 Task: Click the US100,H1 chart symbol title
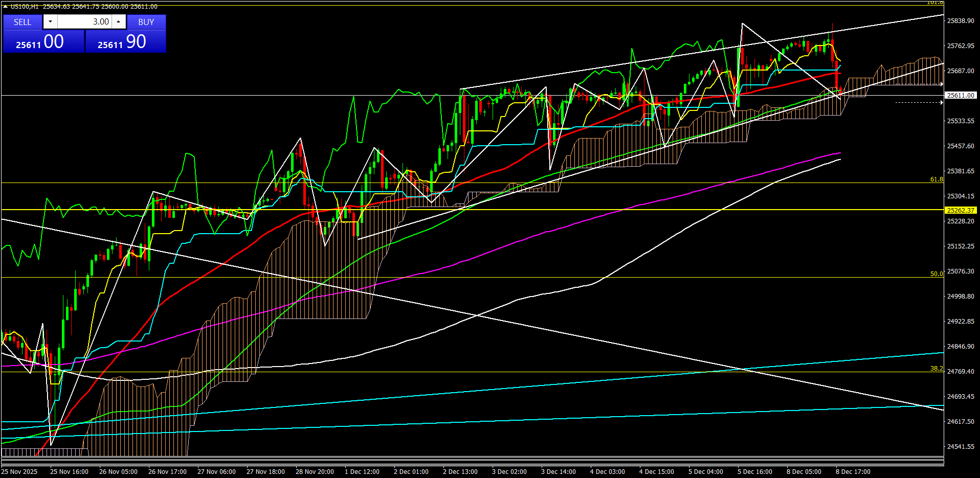[24, 7]
